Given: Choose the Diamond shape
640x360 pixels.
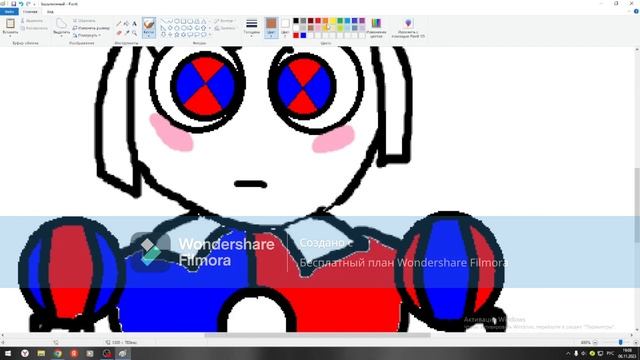Looking at the screenshot, I should (x=170, y=28).
